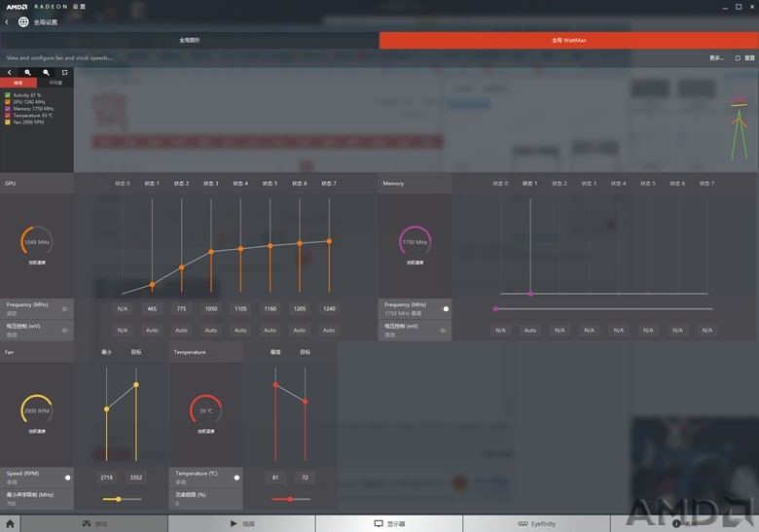
Task: Uncheck the green Activity checkbox
Action: point(8,95)
